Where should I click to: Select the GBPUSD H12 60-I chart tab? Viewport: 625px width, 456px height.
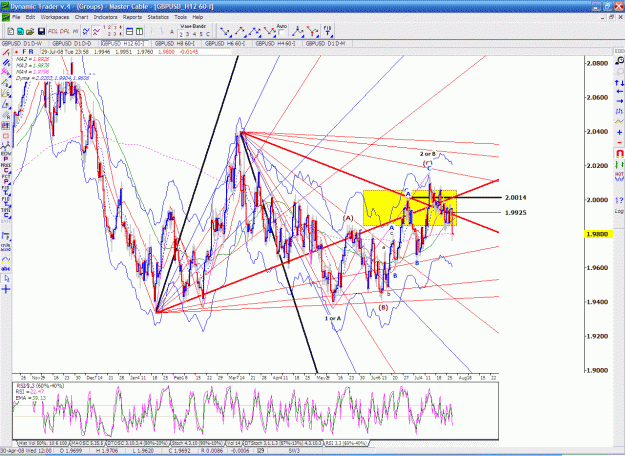(x=124, y=43)
